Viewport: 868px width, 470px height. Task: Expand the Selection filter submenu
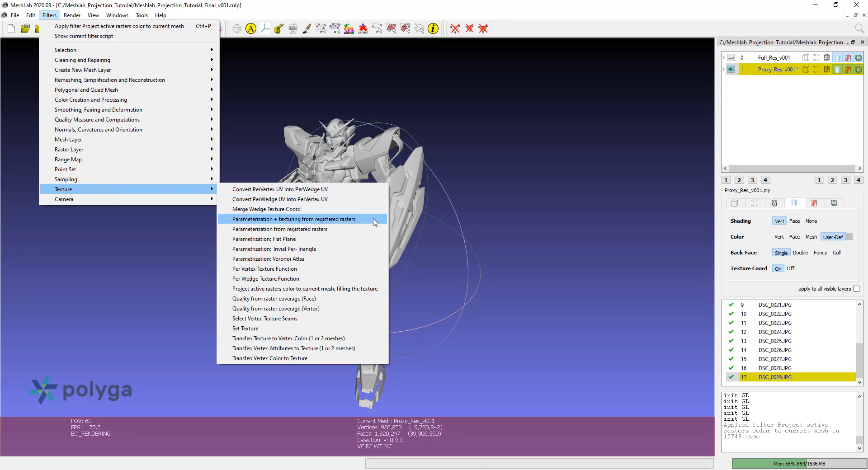click(129, 50)
